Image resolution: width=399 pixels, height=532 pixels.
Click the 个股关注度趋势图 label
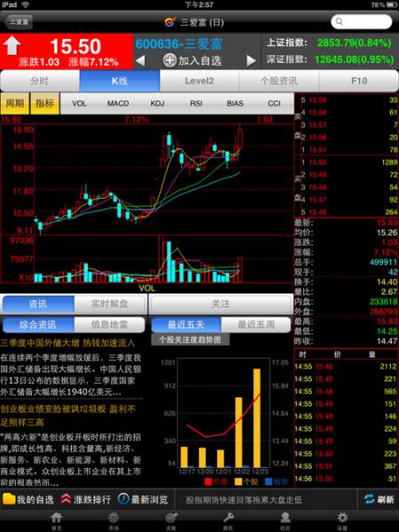pos(190,340)
